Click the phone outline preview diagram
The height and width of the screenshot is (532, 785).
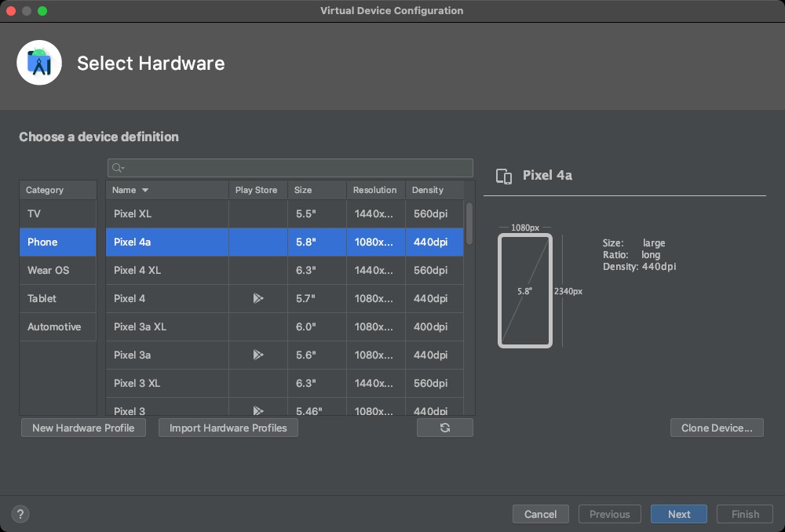click(524, 291)
